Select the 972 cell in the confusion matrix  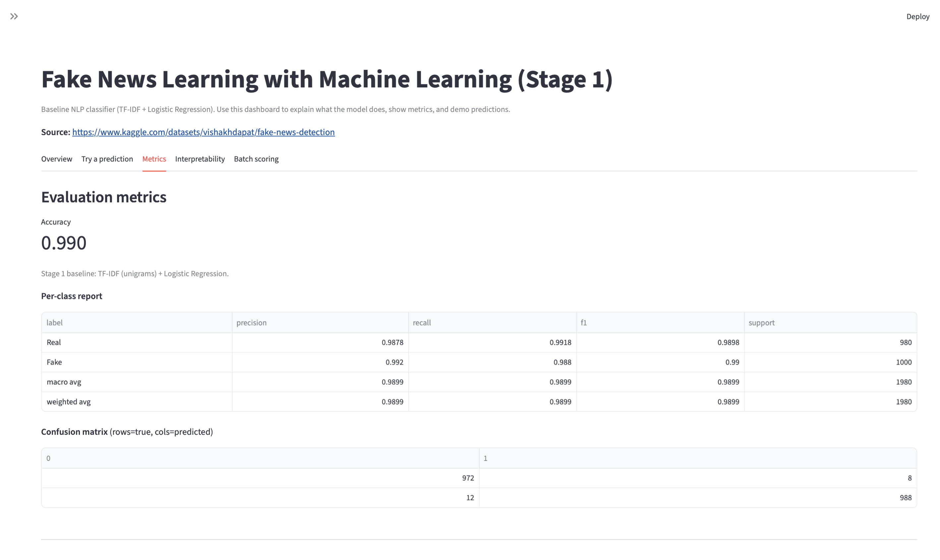click(468, 477)
